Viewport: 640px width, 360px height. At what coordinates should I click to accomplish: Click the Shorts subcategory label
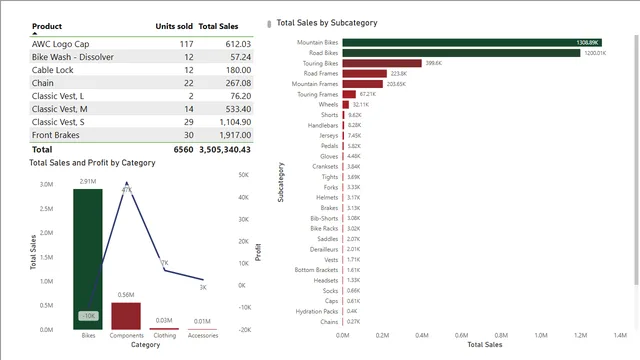pos(329,115)
